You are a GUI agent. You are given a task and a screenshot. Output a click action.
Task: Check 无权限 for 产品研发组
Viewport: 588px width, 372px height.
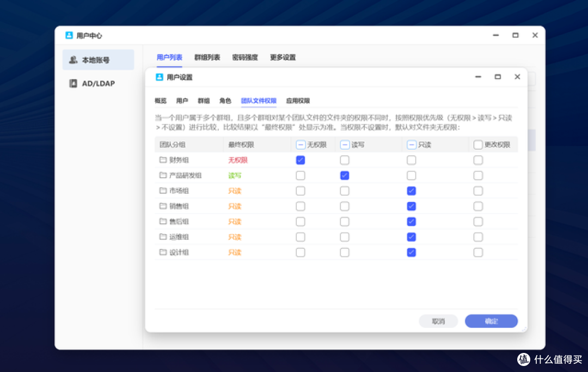(x=301, y=175)
